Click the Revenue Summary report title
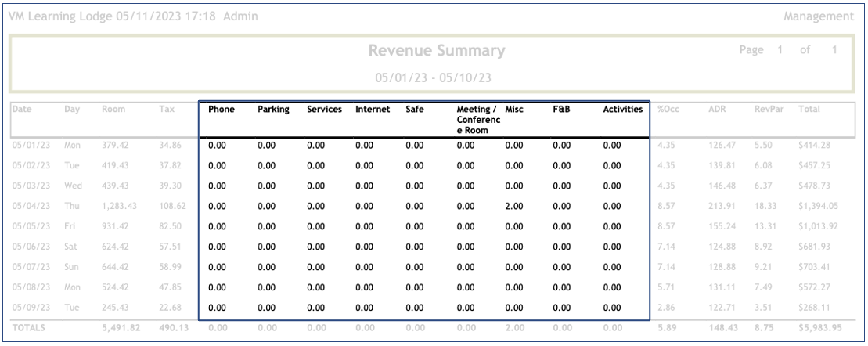Image resolution: width=868 pixels, height=346 pixels. tap(437, 52)
